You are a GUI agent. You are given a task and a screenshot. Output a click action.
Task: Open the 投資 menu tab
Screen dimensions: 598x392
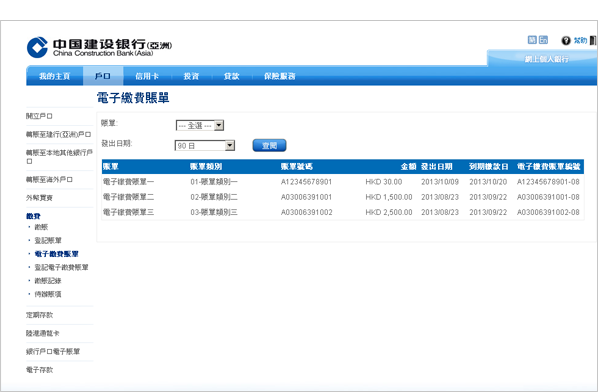[191, 76]
